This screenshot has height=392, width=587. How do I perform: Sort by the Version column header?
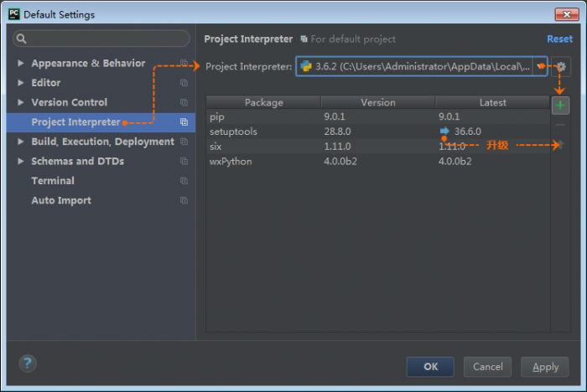pyautogui.click(x=377, y=102)
